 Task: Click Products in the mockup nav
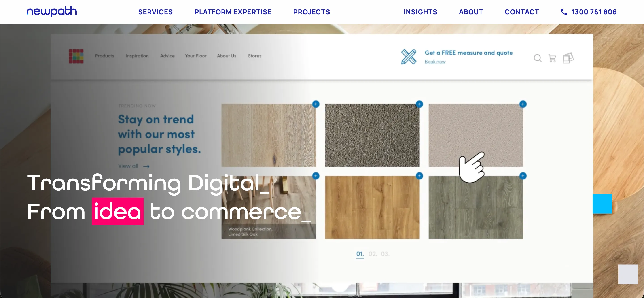(104, 56)
